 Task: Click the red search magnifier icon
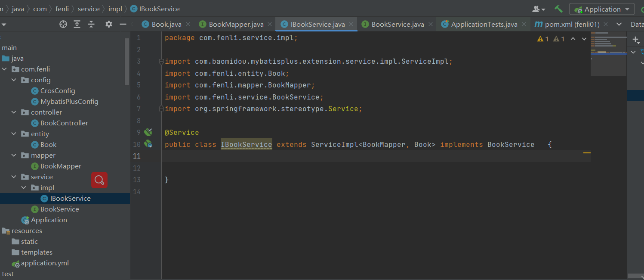[99, 180]
